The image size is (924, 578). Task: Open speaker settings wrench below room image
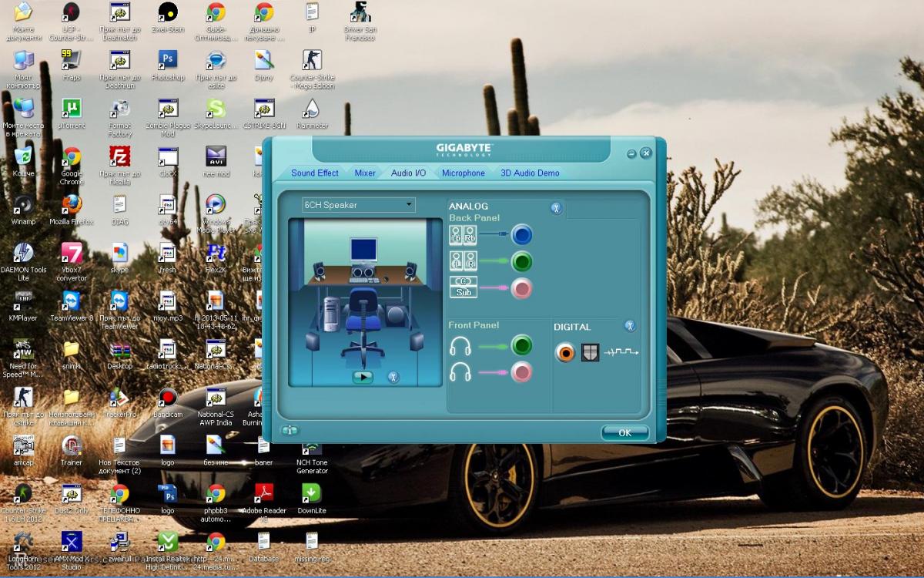pos(393,377)
